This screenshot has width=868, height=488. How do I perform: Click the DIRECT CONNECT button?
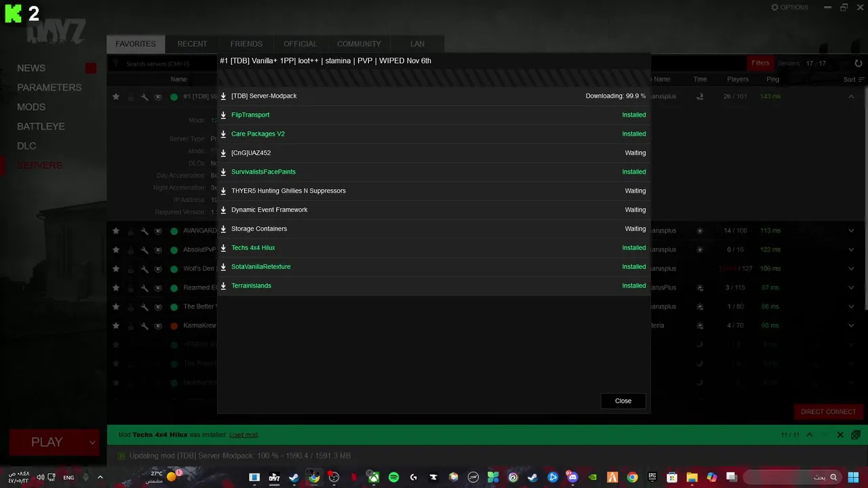(828, 412)
